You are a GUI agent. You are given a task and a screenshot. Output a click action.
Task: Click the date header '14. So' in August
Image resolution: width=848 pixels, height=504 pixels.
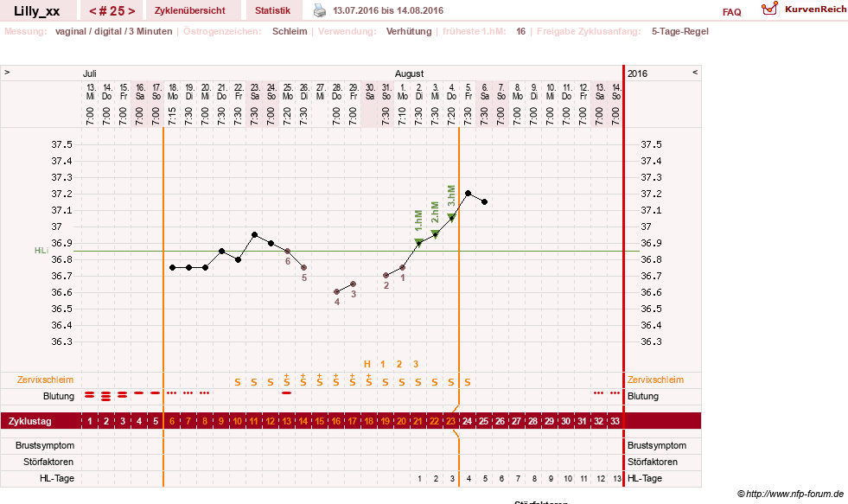[x=616, y=92]
